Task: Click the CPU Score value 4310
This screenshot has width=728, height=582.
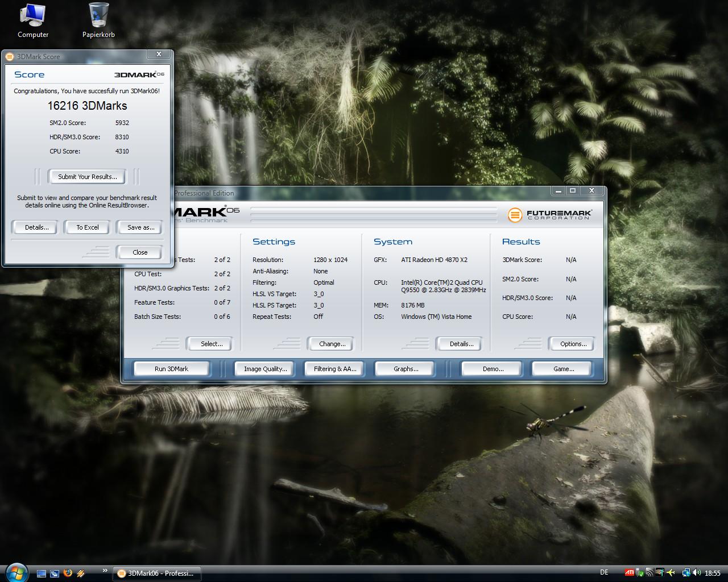Action: [122, 151]
